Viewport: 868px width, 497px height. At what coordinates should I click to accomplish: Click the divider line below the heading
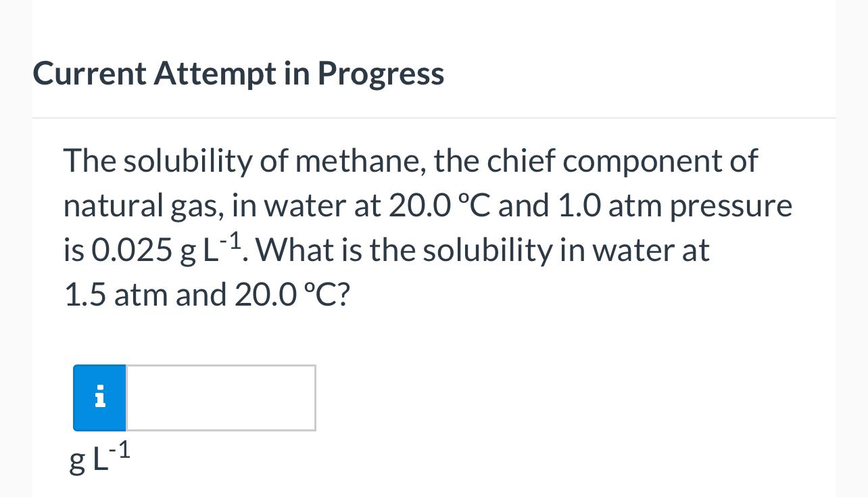[x=434, y=116]
